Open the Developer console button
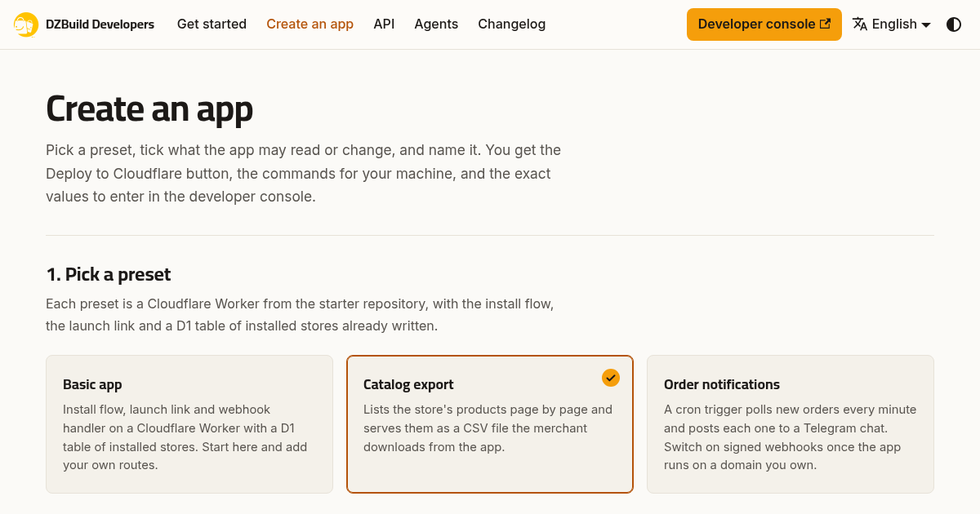The width and height of the screenshot is (980, 514). (x=764, y=24)
